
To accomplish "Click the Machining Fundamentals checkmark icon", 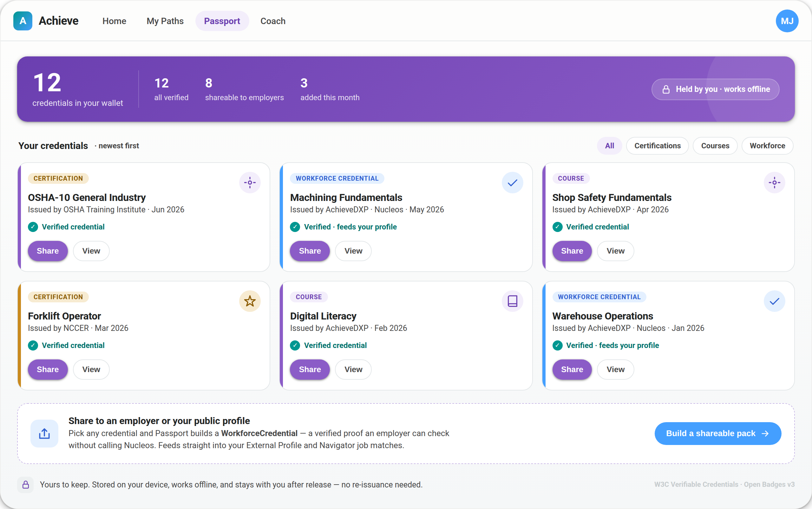I will tap(512, 183).
